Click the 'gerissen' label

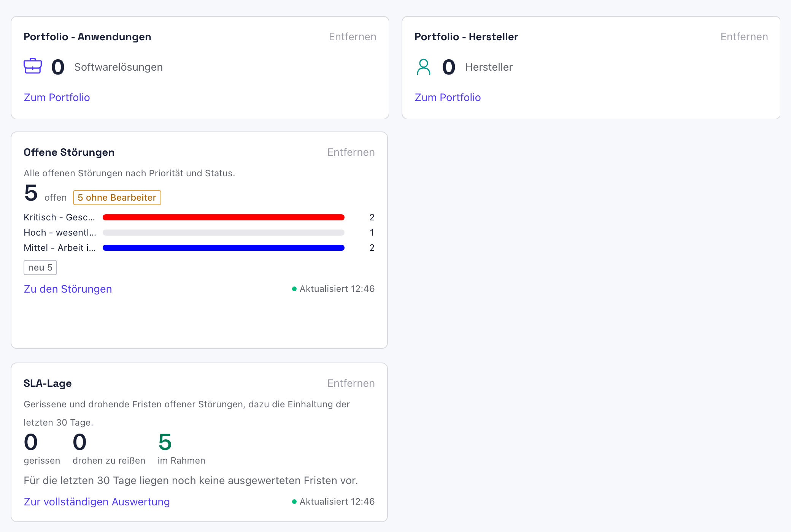[42, 461]
